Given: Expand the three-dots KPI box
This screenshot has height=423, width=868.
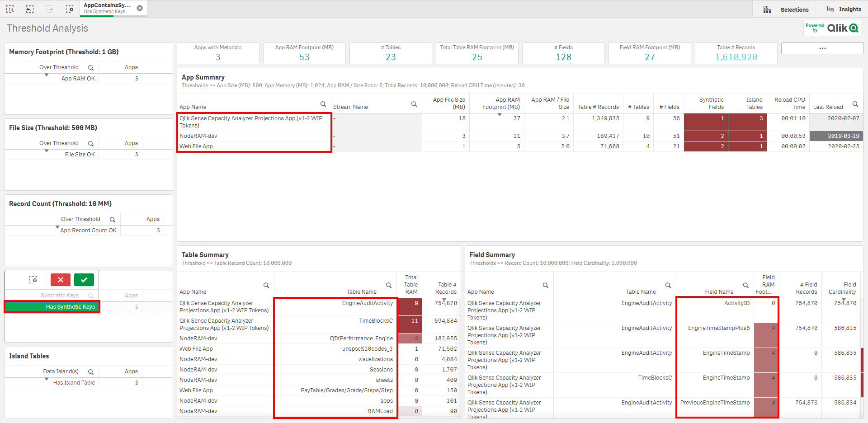Looking at the screenshot, I should tap(822, 48).
